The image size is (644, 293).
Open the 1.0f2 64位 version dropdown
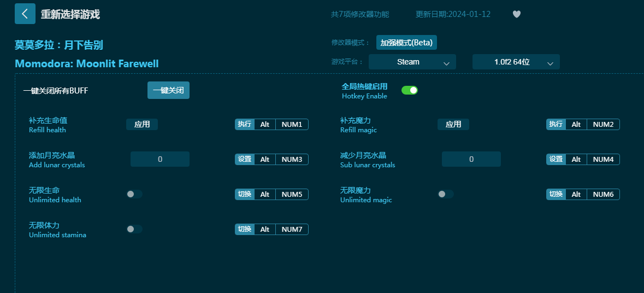point(516,62)
